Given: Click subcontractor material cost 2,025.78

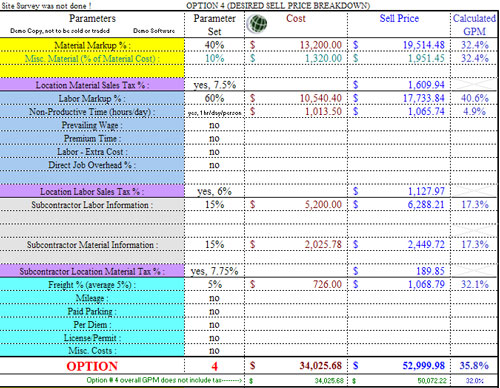Looking at the screenshot, I should tap(323, 245).
